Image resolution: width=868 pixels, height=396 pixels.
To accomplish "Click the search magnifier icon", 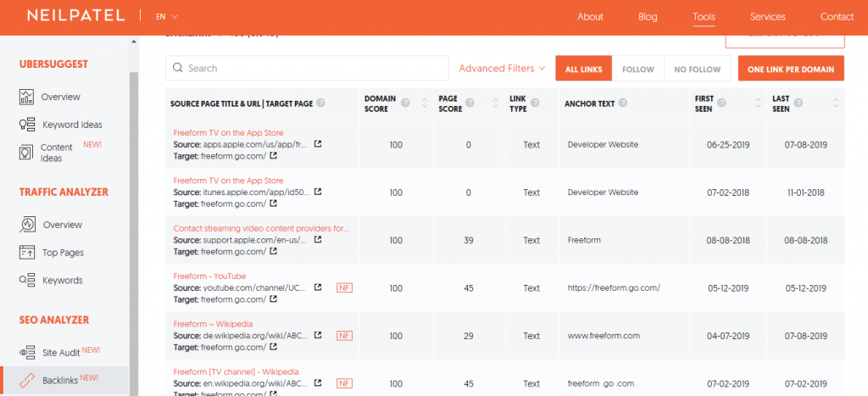I will coord(178,68).
